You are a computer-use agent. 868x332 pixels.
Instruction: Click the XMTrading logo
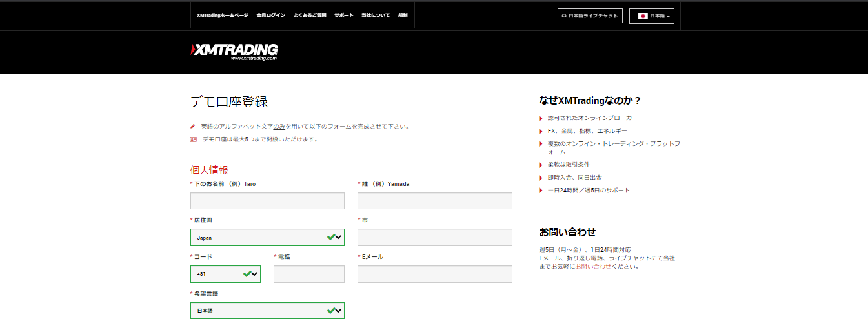tap(234, 51)
